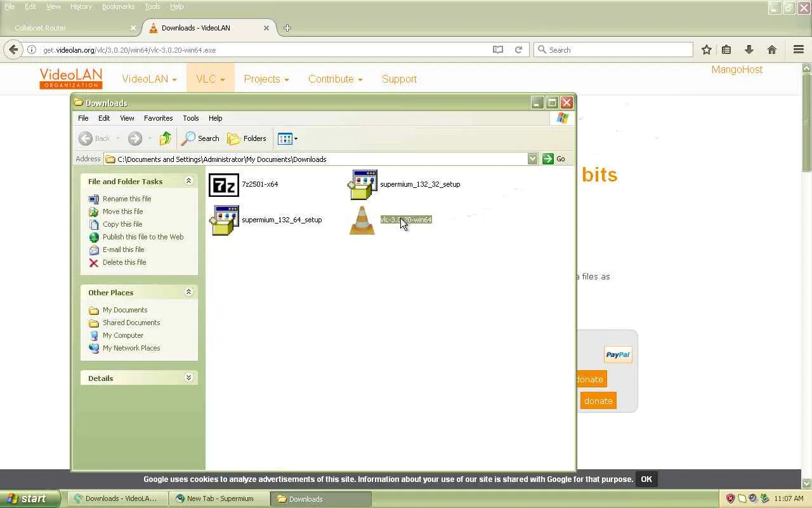Show the browser bookmarks list icon
The width and height of the screenshot is (812, 508).
[x=726, y=50]
